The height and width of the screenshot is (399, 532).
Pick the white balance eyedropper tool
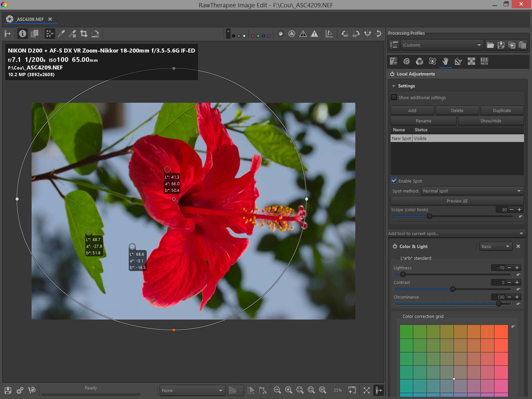pyautogui.click(x=61, y=34)
